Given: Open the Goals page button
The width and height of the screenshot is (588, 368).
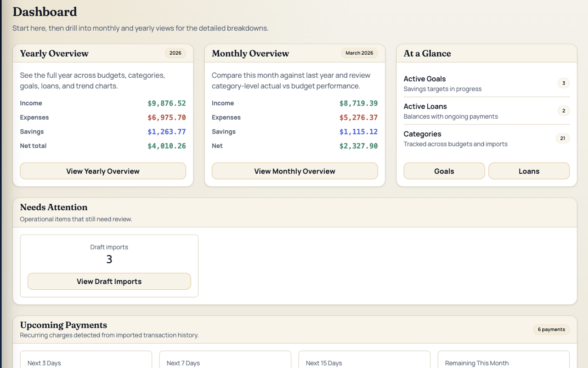Looking at the screenshot, I should coord(444,171).
